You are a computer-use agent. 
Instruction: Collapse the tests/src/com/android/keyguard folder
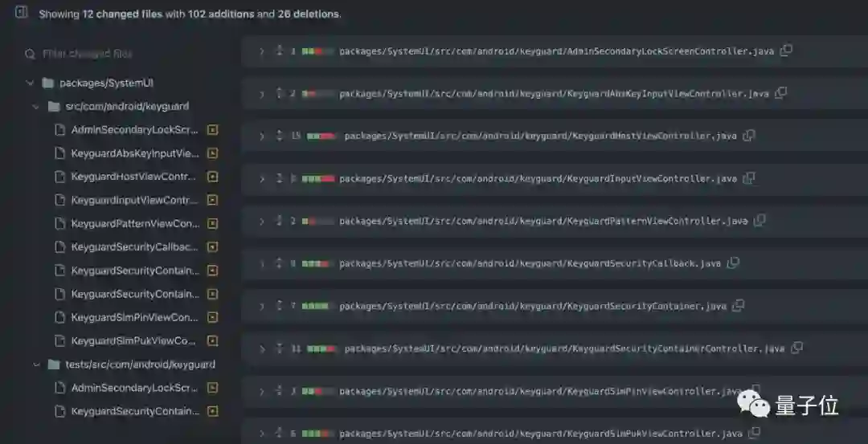(x=36, y=365)
